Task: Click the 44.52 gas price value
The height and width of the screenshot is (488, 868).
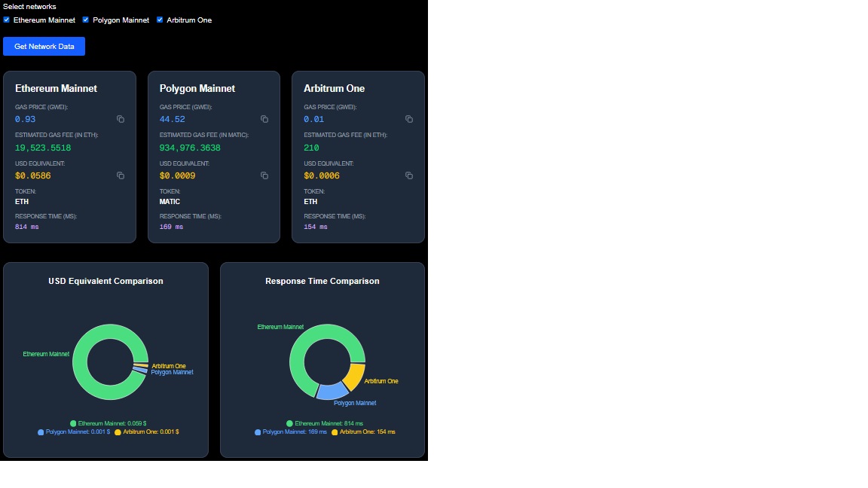Action: 172,120
